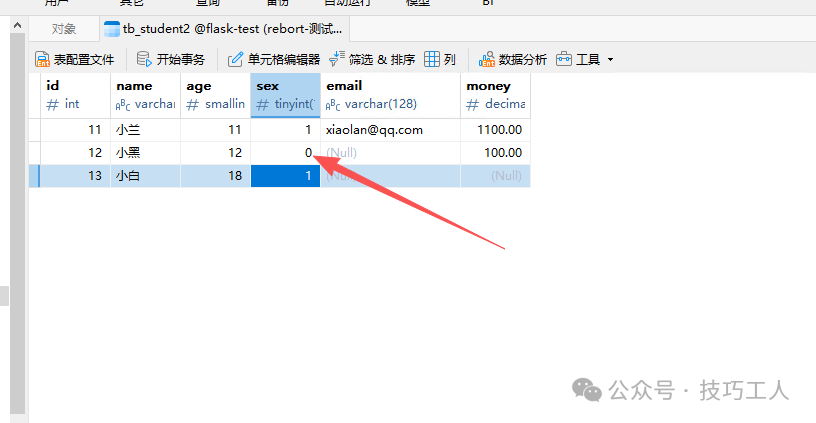The image size is (816, 423).
Task: Select the age cell for 小兰
Action: 215,130
